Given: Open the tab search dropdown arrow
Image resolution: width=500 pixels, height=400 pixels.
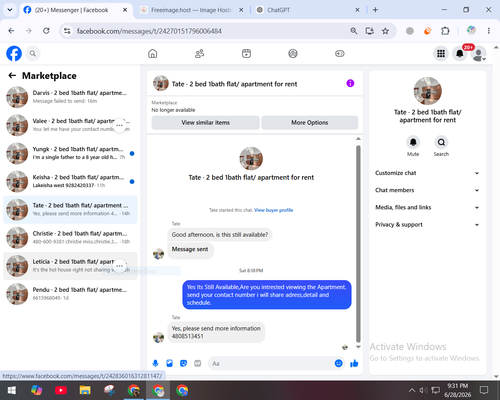Looking at the screenshot, I should point(10,10).
